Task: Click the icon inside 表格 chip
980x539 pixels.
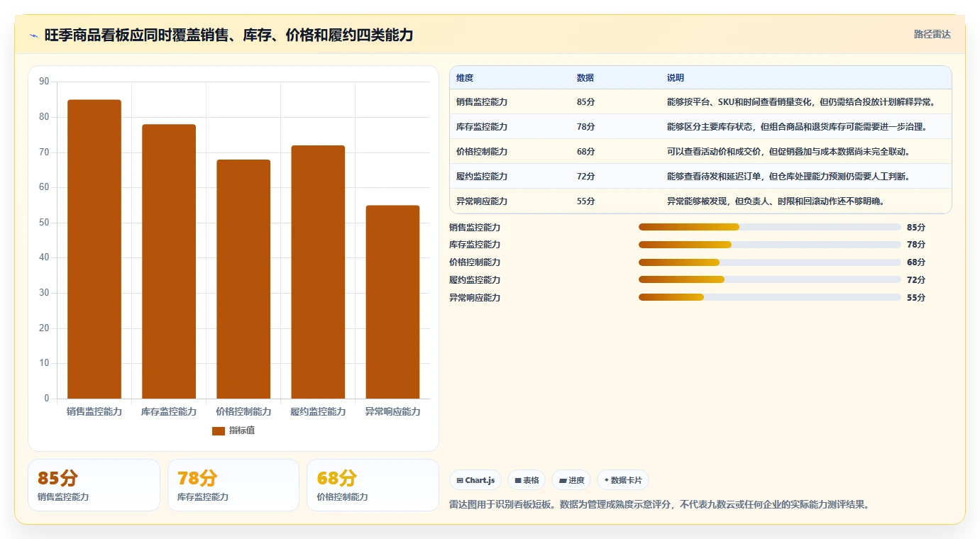Action: [518, 481]
